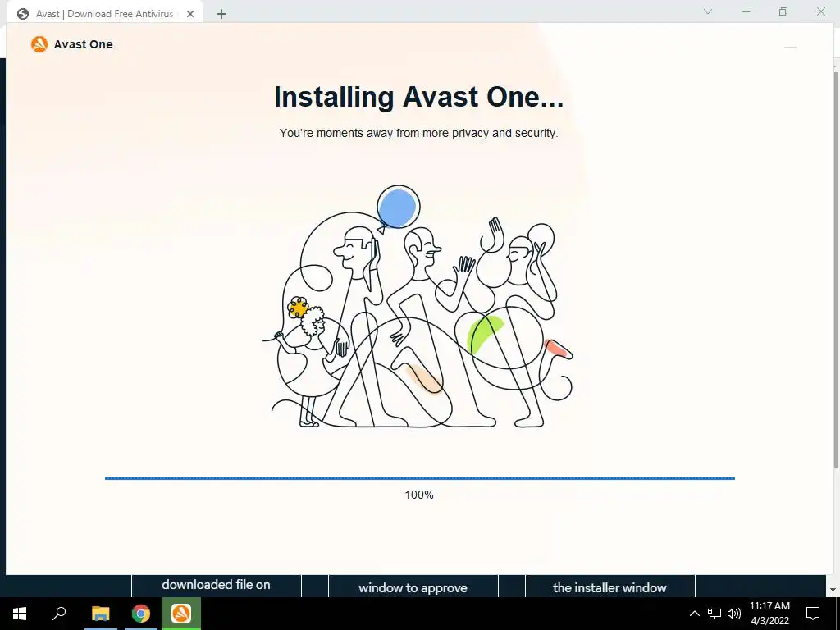Select the Avast Download Free Antivirus tab
This screenshot has height=630, width=840.
pyautogui.click(x=105, y=14)
